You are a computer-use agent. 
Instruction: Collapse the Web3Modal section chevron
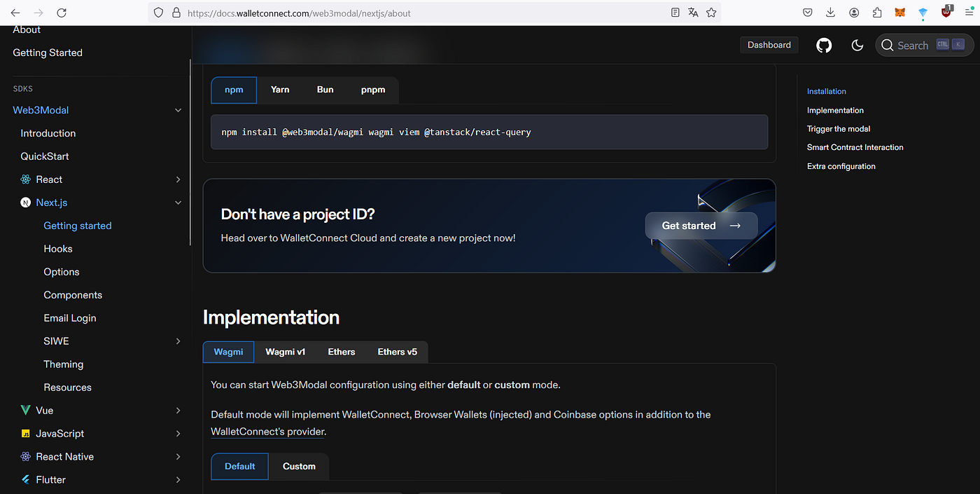tap(178, 110)
